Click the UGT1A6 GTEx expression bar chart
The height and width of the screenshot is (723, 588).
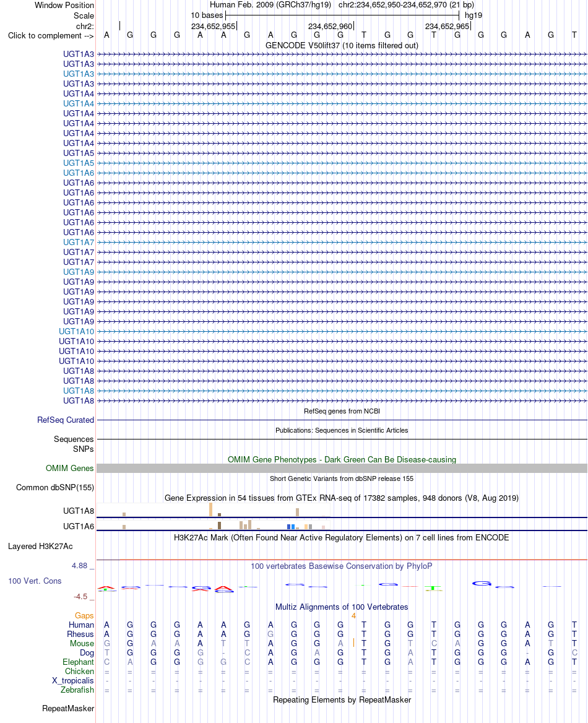click(213, 525)
